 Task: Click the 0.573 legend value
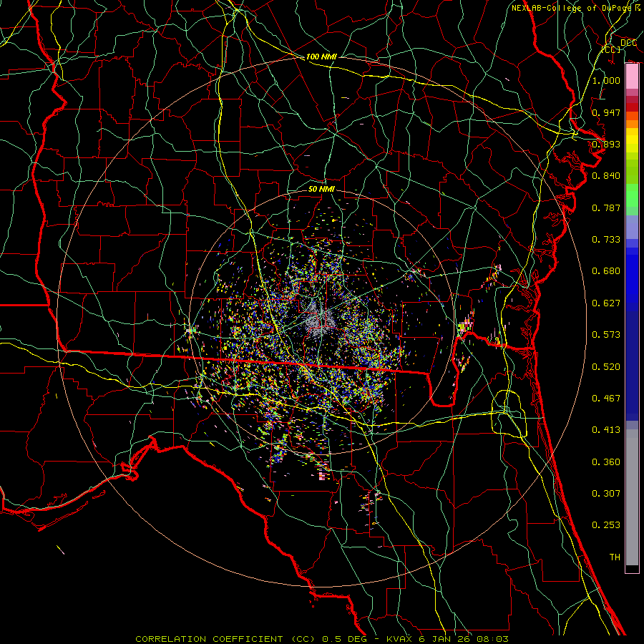point(606,335)
